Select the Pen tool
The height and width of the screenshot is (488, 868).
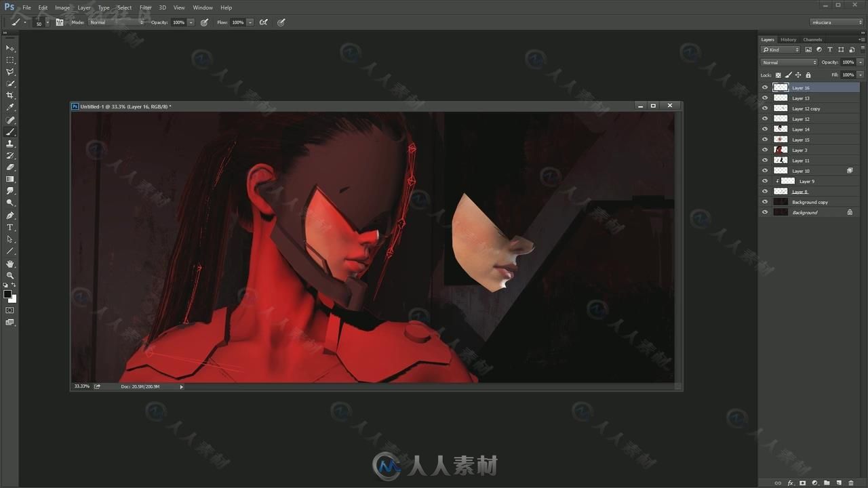pyautogui.click(x=10, y=216)
